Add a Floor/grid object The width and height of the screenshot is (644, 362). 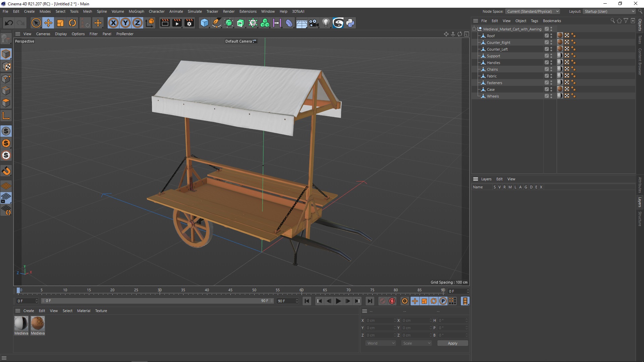pos(302,23)
